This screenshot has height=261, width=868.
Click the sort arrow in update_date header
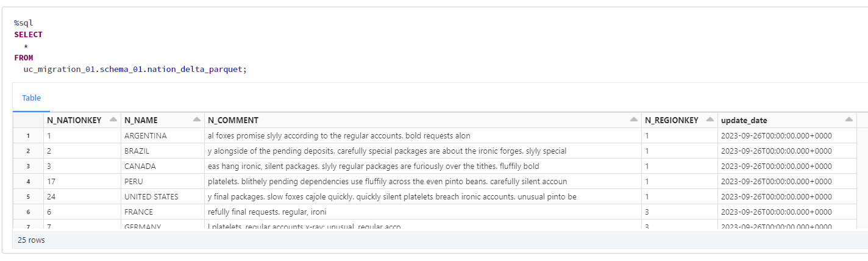pyautogui.click(x=849, y=120)
